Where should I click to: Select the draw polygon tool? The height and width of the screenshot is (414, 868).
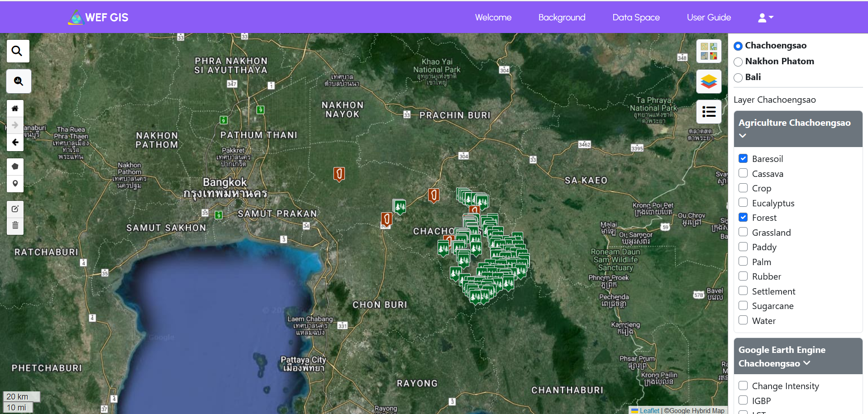(15, 167)
